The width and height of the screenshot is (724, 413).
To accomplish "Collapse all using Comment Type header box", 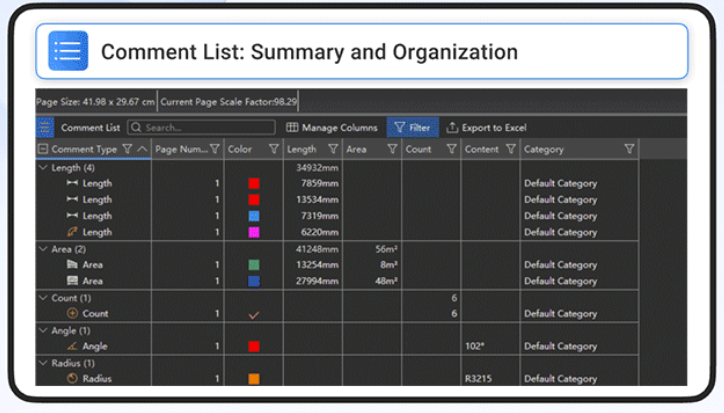I will [43, 149].
